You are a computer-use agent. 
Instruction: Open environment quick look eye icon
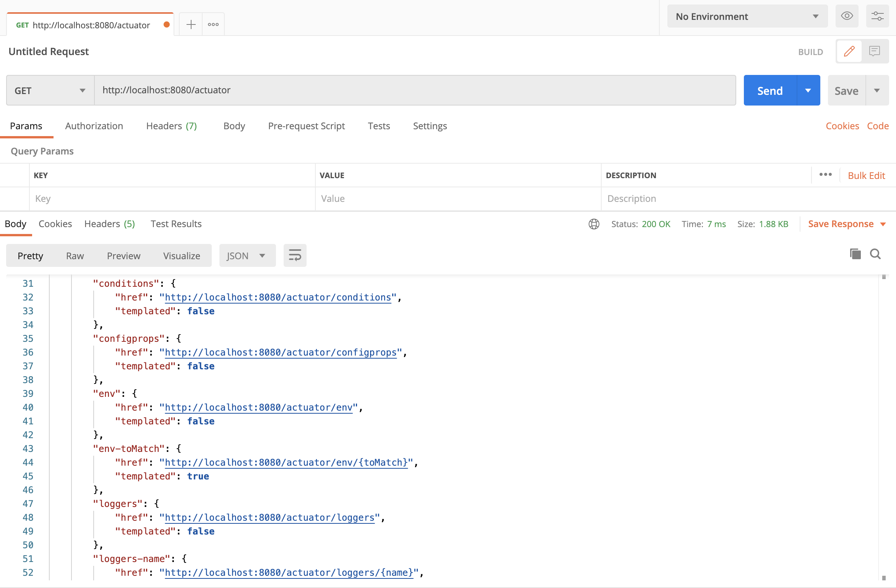pyautogui.click(x=847, y=16)
